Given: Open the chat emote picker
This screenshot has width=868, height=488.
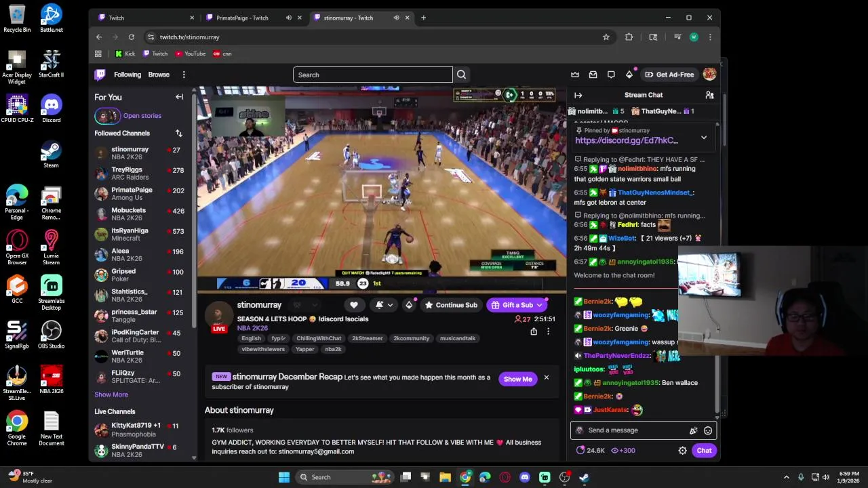Looking at the screenshot, I should (708, 430).
